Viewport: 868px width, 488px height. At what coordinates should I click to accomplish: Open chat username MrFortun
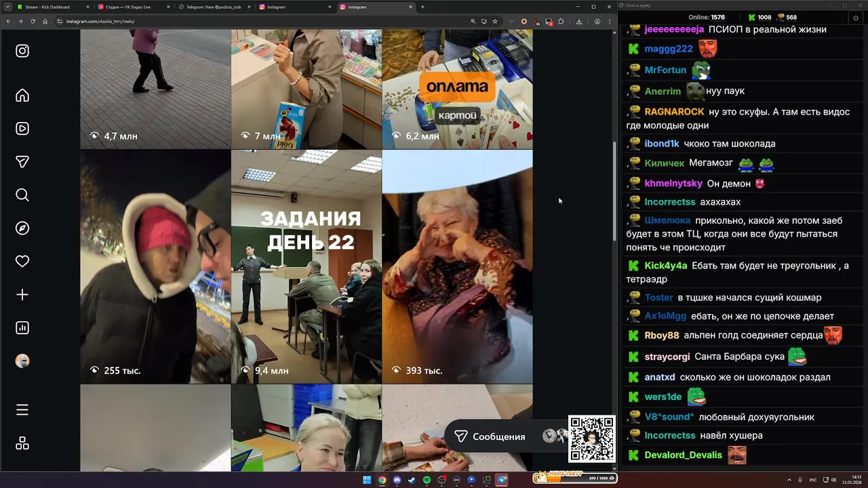pos(665,70)
